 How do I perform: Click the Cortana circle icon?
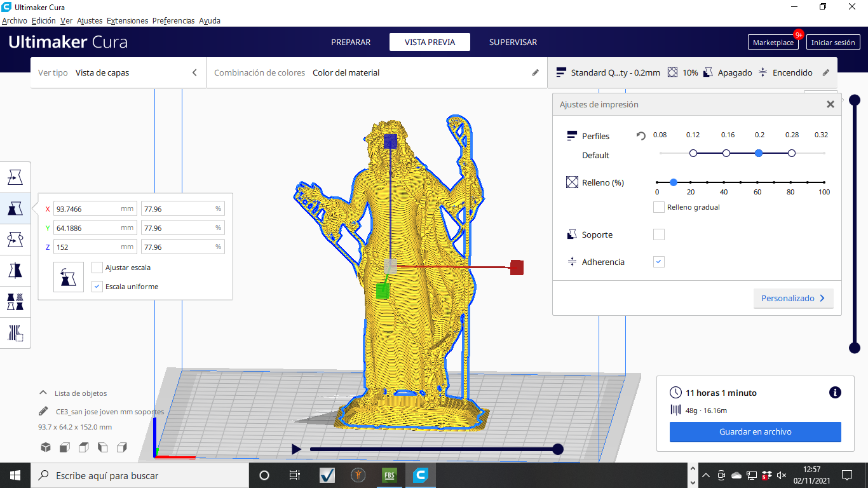coord(264,475)
